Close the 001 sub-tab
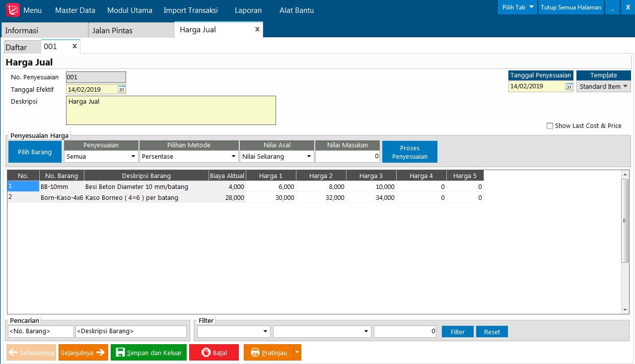The height and width of the screenshot is (364, 635). [74, 46]
